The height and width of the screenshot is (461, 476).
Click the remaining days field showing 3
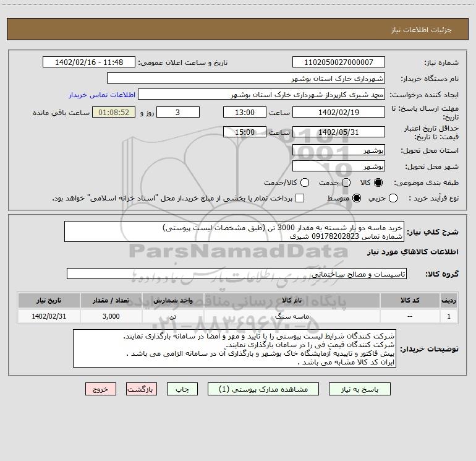[x=178, y=112]
